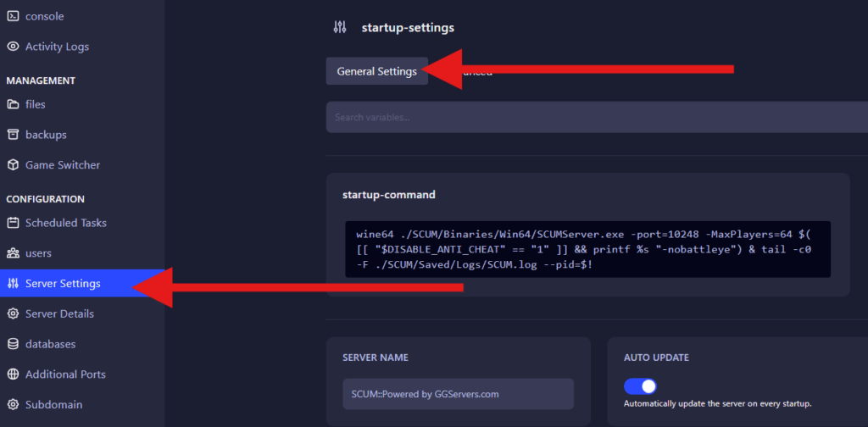Viewport: 868px width, 427px height.
Task: Click the Game Switcher cube icon
Action: click(x=13, y=165)
